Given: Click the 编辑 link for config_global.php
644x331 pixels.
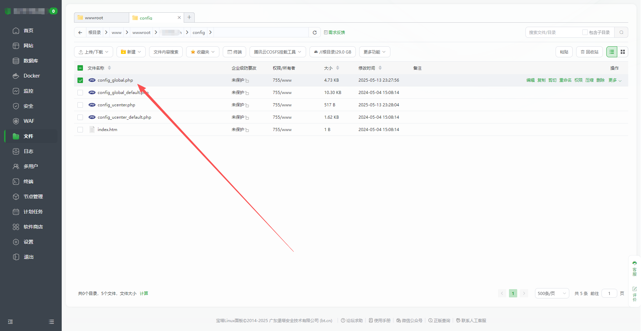Looking at the screenshot, I should 530,80.
